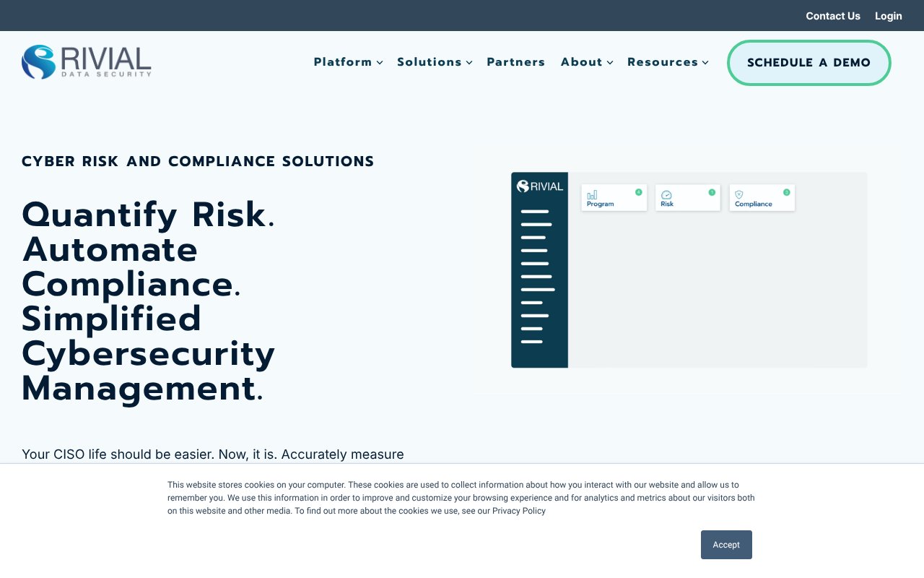Select the Risk card in the dashboard preview
This screenshot has width=924, height=578.
pyautogui.click(x=687, y=197)
